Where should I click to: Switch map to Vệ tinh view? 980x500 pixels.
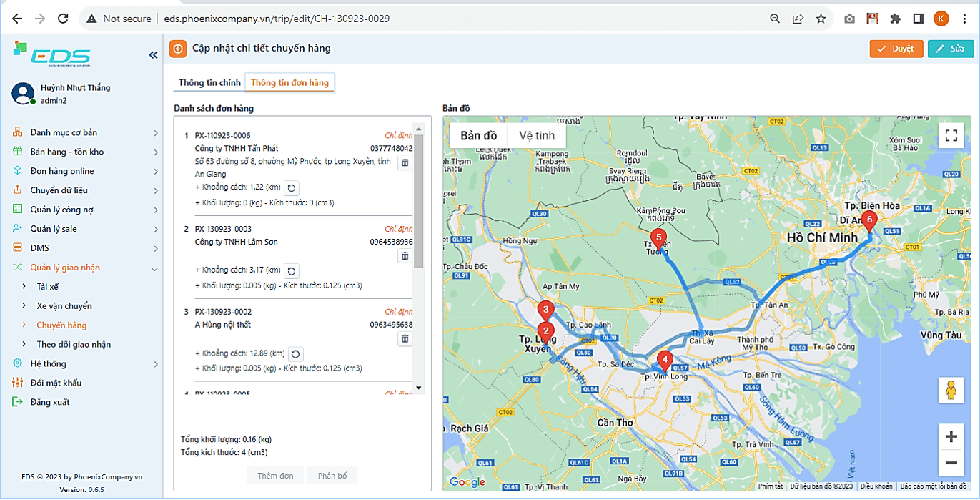pos(536,136)
